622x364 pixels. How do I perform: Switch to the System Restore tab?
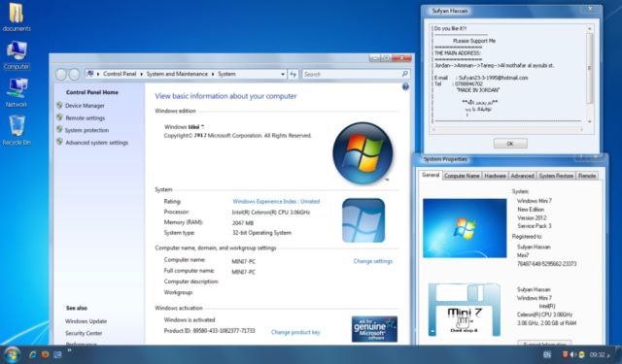point(556,176)
